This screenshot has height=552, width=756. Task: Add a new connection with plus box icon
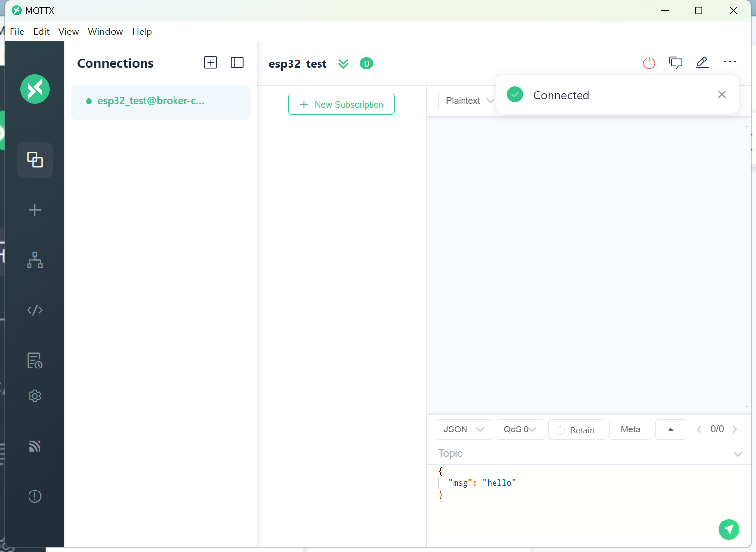pos(210,62)
